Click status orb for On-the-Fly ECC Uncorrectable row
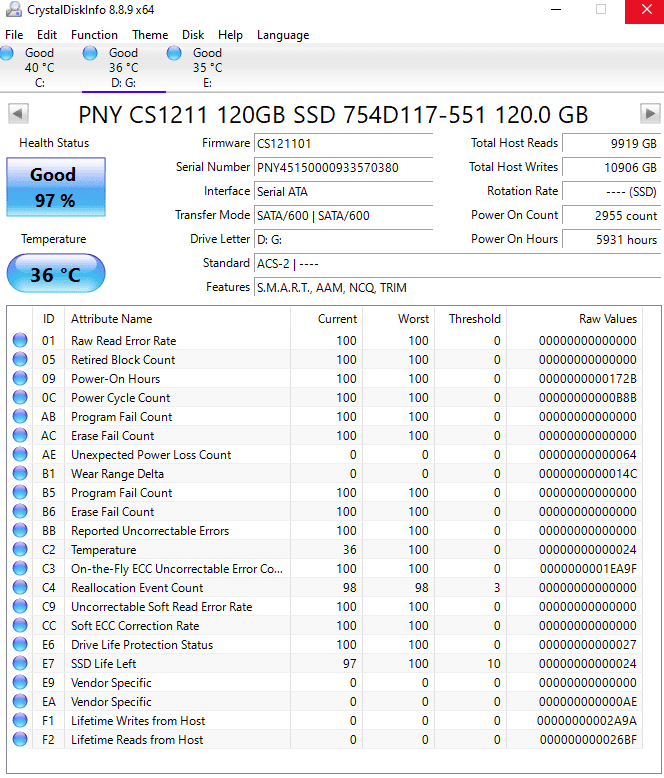The height and width of the screenshot is (778, 664). (x=20, y=569)
